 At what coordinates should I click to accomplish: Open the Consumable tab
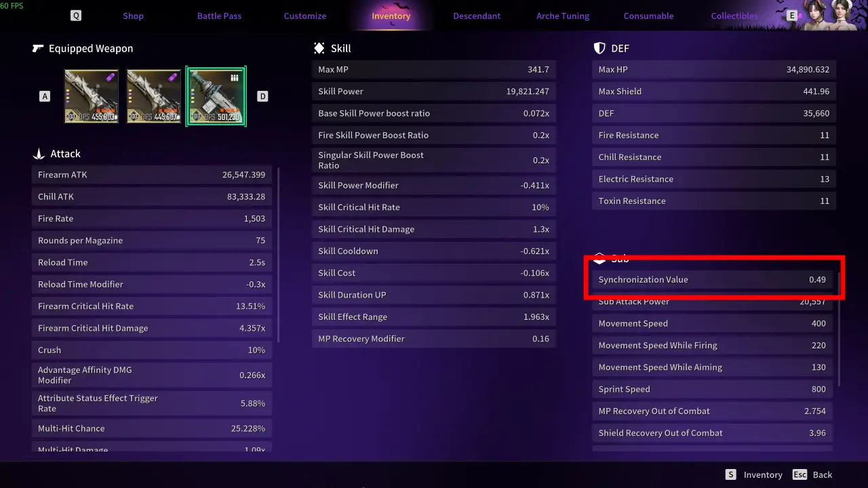click(x=648, y=16)
